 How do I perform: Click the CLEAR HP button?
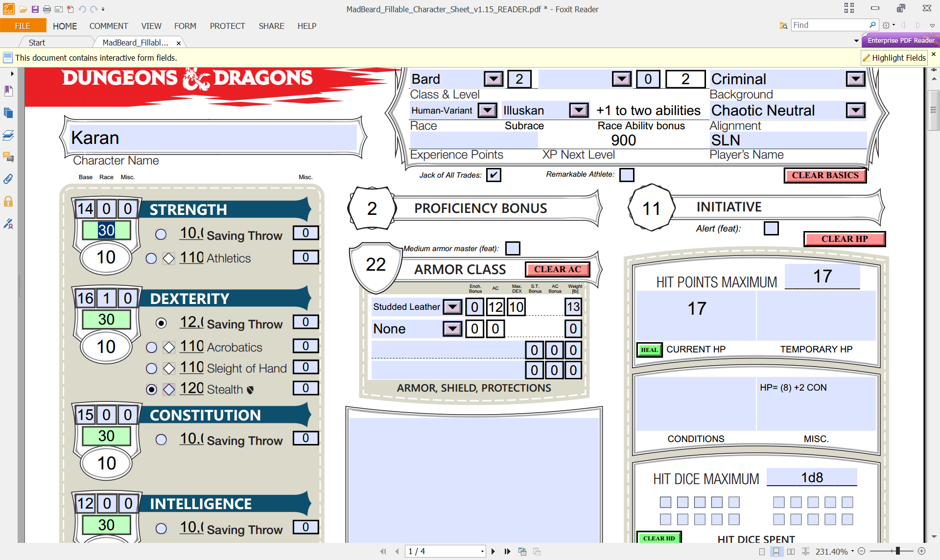(845, 239)
